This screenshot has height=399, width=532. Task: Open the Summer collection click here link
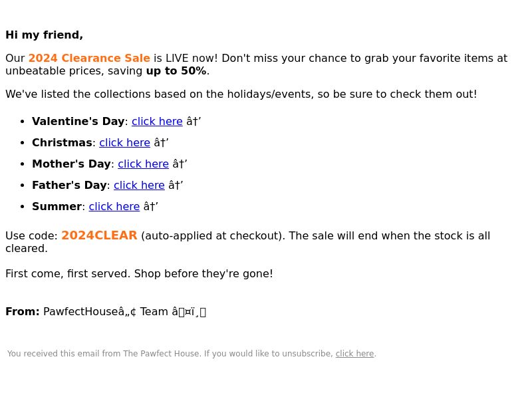pyautogui.click(x=114, y=207)
